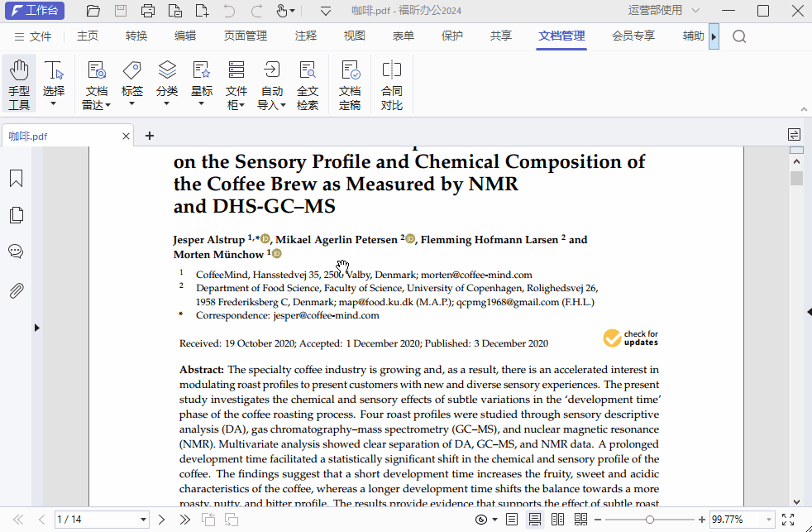Go to the next page using the arrow
Viewport: 812px width, 532px height.
[x=162, y=520]
